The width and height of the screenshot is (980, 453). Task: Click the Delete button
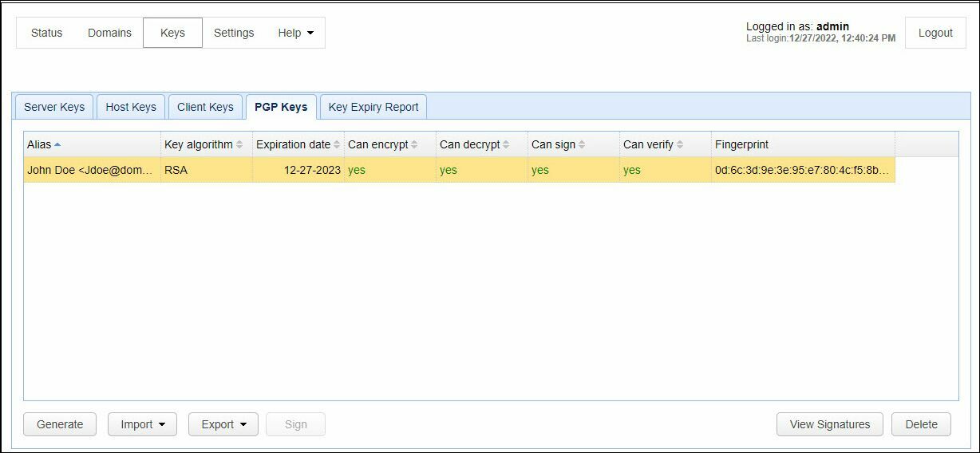[921, 424]
